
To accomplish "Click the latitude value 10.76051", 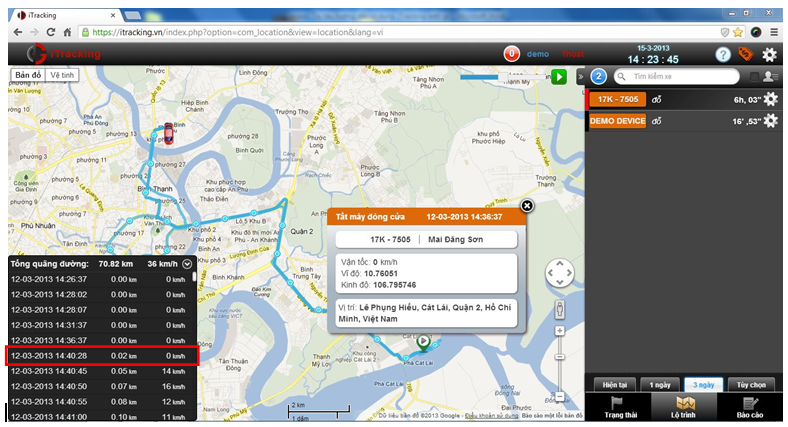I will [x=381, y=273].
